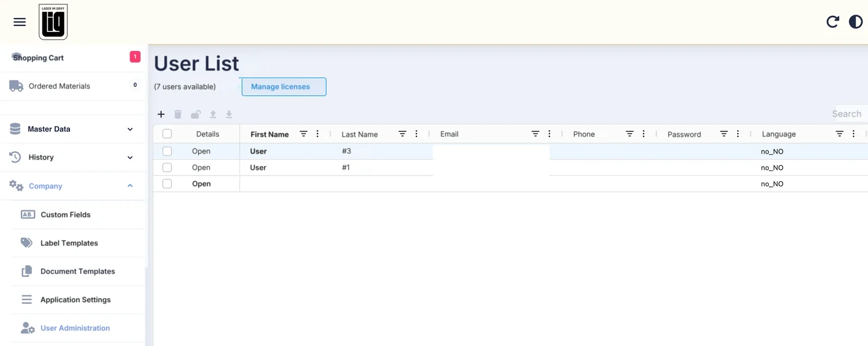Click no_NO language in User #3 row

coord(772,152)
